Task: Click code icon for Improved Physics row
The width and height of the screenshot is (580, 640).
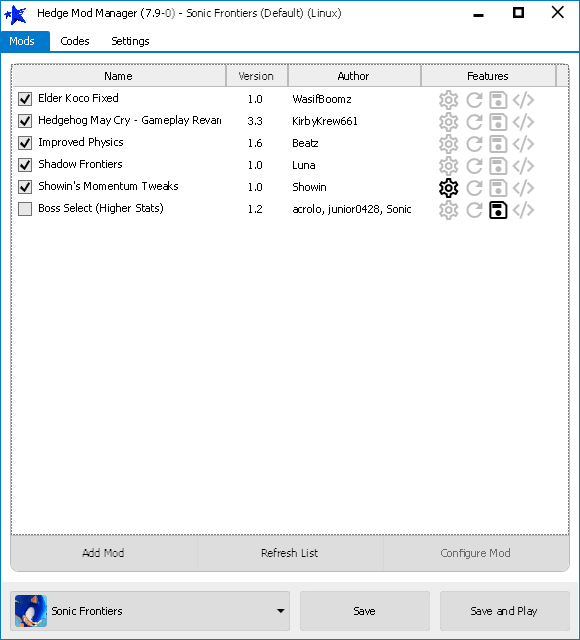Action: pyautogui.click(x=523, y=144)
